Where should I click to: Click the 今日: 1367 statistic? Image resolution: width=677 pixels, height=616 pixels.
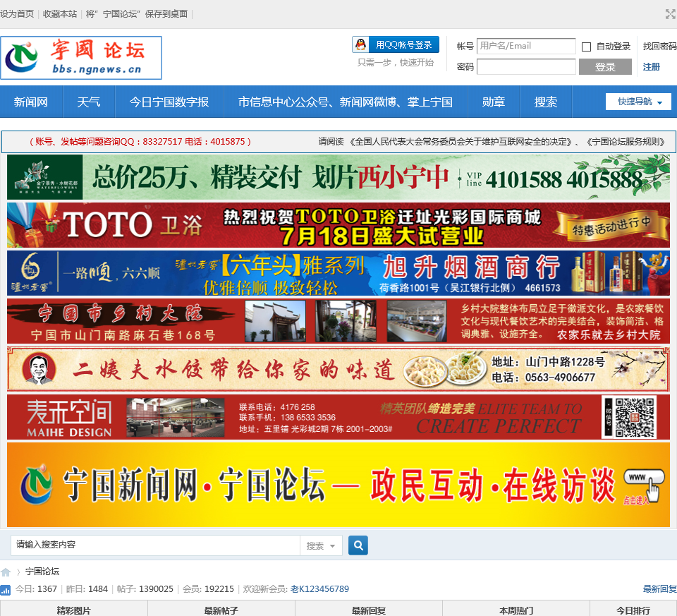tap(36, 589)
